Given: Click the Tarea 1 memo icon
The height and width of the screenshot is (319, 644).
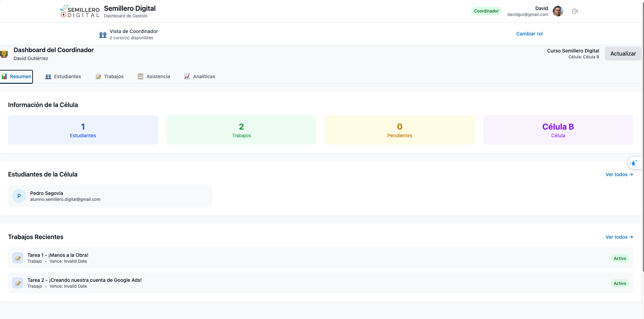Looking at the screenshot, I should 18,258.
